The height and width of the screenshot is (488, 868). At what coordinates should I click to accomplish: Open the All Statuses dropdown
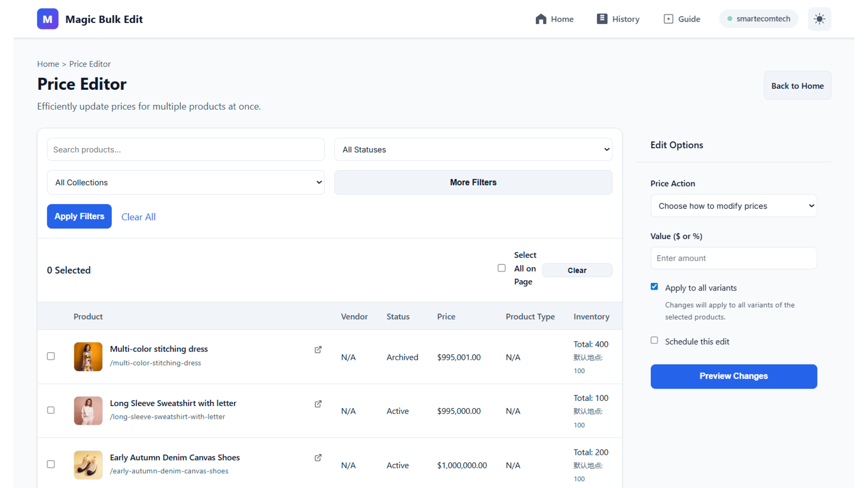pos(473,150)
